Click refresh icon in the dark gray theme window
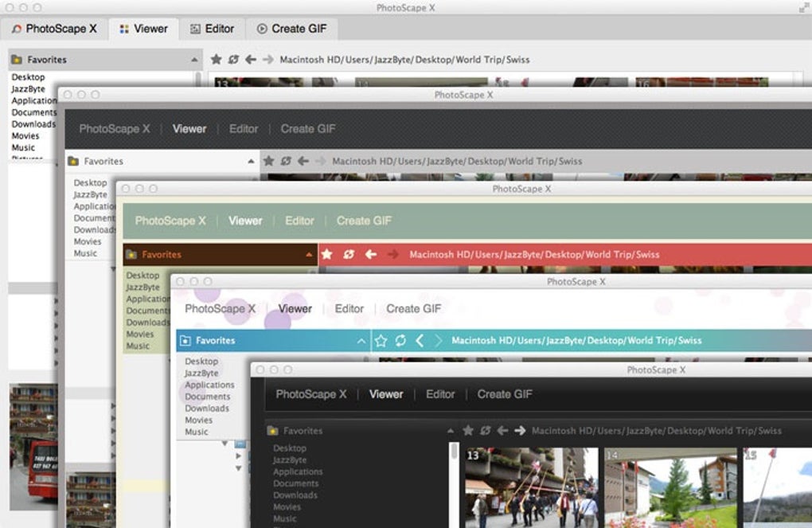The image size is (812, 528). point(286,161)
